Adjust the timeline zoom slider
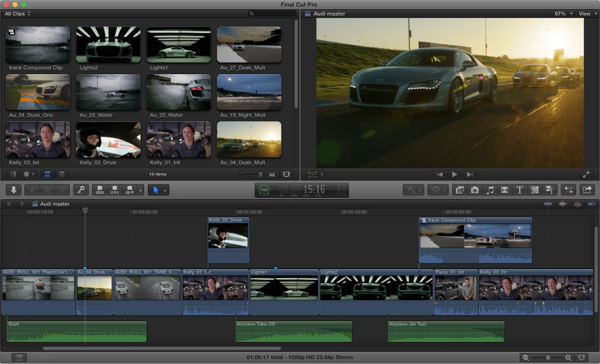Viewport: 600px width, 364px height. click(548, 357)
